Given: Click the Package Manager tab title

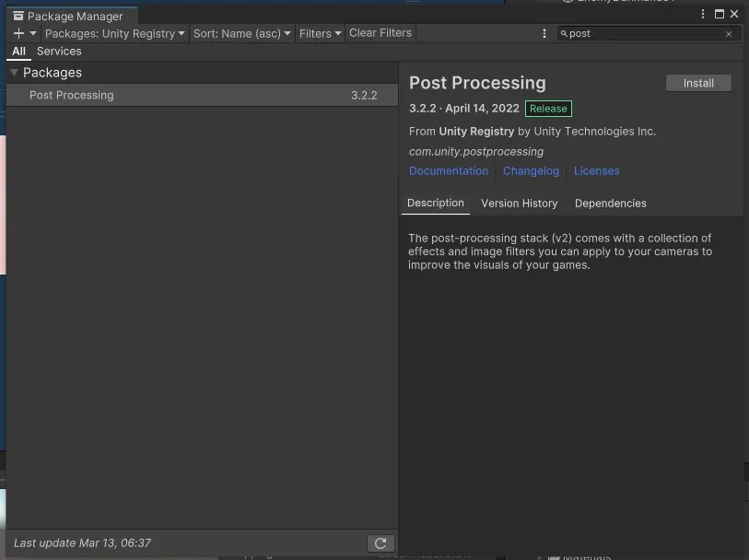Looking at the screenshot, I should point(75,17).
